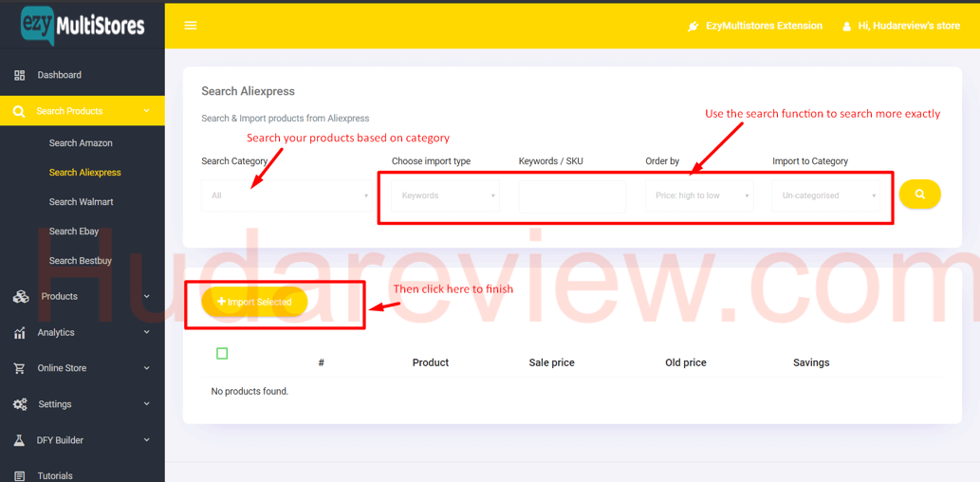Select Search Bestbuy in sidebar
The image size is (980, 482).
point(80,261)
